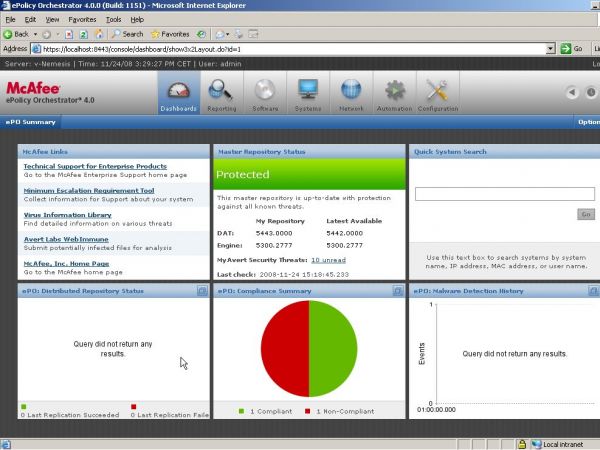Click the DAT value 5443.0000
This screenshot has width=600, height=450.
pyautogui.click(x=274, y=233)
